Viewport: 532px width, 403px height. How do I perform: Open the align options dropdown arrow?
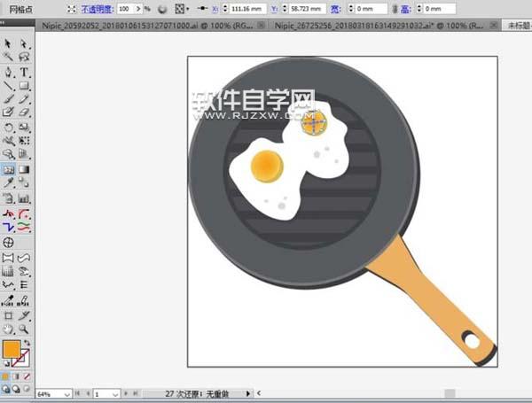coord(188,9)
